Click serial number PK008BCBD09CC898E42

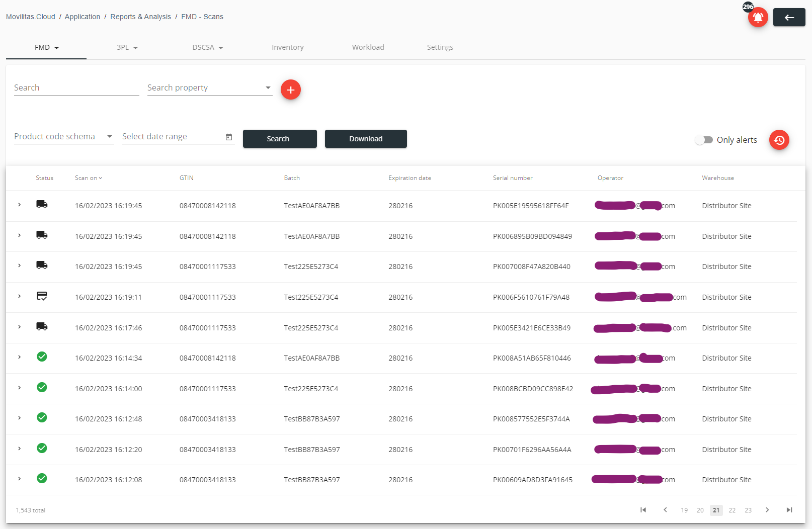[x=533, y=389]
